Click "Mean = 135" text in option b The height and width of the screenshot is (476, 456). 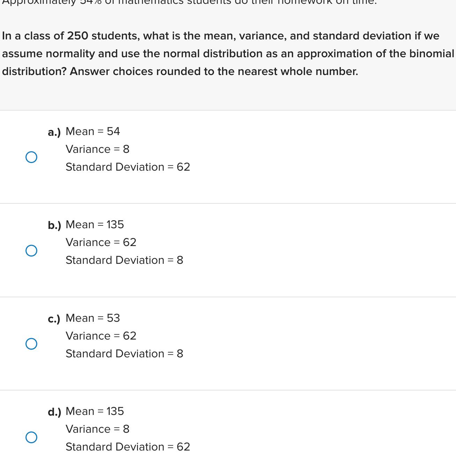coord(95,224)
